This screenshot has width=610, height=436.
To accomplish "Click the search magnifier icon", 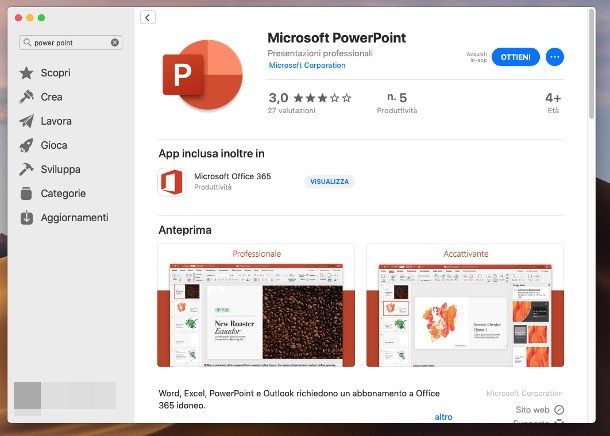I will pos(27,42).
